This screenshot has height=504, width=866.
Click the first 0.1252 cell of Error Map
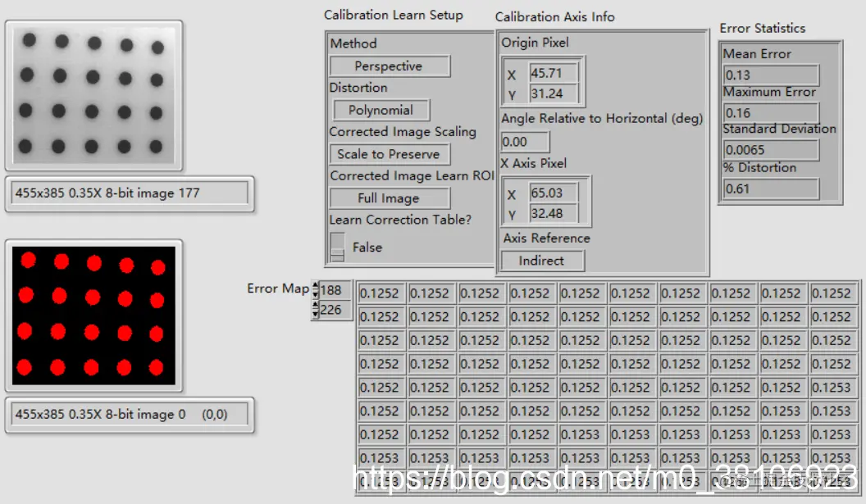pos(381,293)
